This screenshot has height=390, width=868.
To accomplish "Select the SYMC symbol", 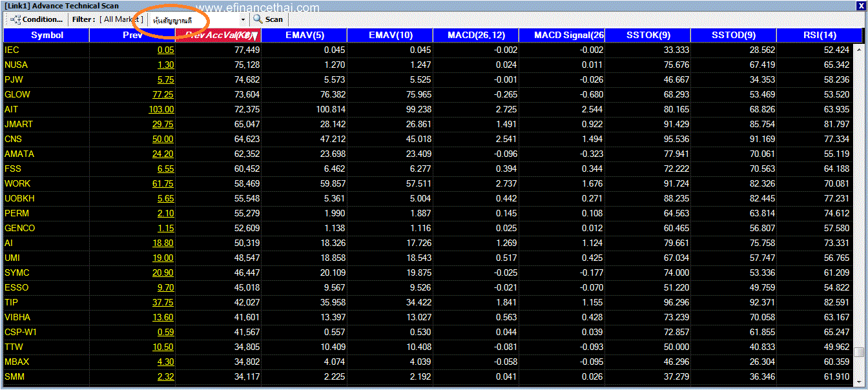I will coord(17,272).
